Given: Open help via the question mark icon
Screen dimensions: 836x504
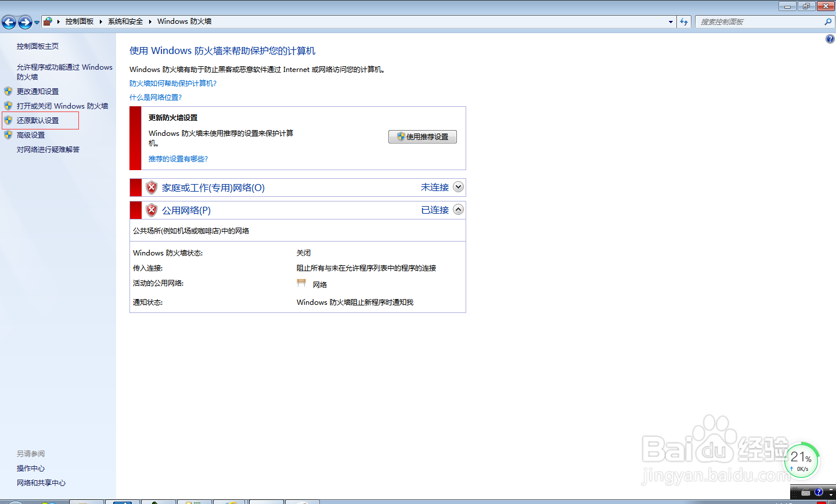Looking at the screenshot, I should coord(830,38).
